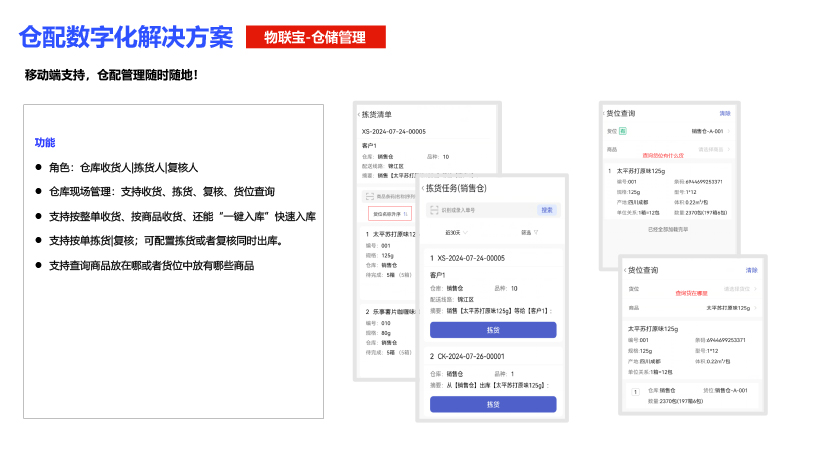Click the red 物联宝-仓储管理 label
Screen dimensions: 820x461
click(315, 38)
